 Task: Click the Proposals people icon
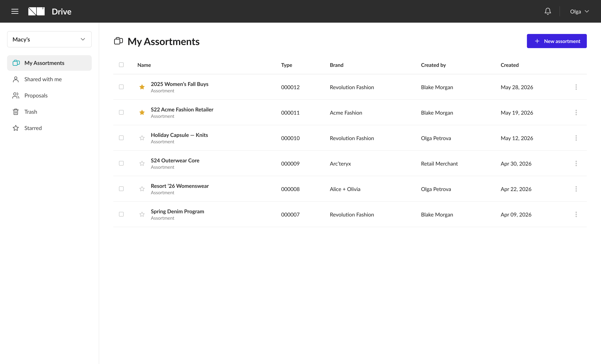(x=16, y=96)
